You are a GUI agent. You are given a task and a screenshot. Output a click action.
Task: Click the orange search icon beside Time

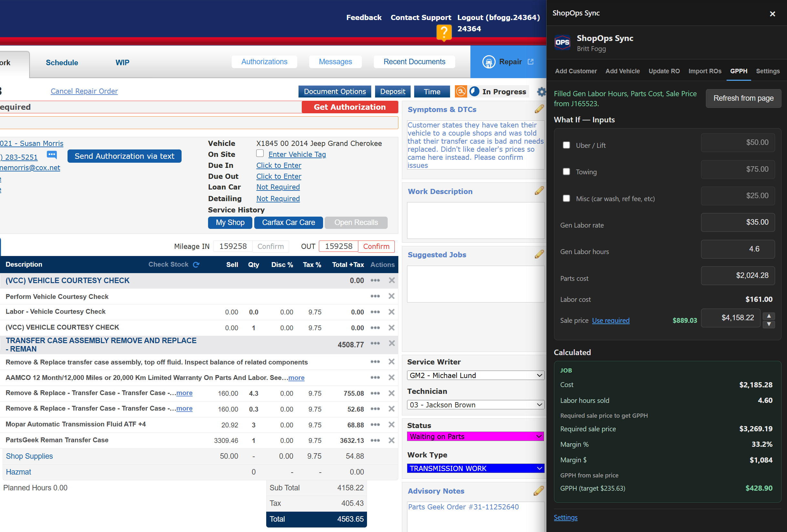pos(461,91)
